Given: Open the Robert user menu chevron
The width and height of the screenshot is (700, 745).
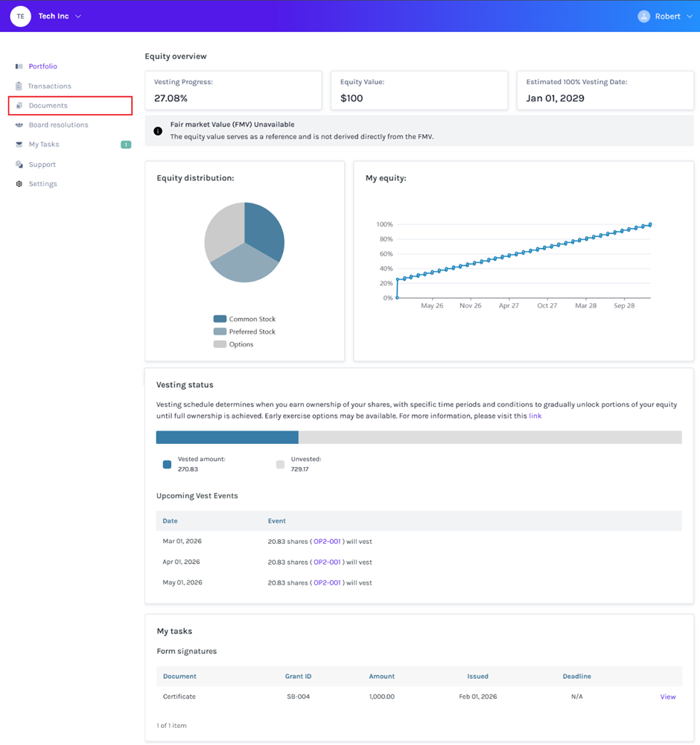Looking at the screenshot, I should (690, 16).
